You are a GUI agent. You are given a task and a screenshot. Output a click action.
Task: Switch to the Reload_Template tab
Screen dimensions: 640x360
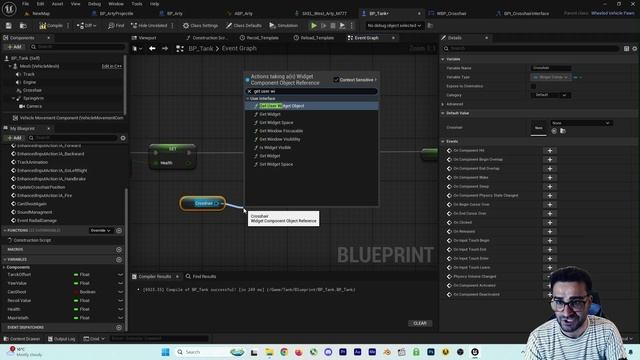[x=317, y=38]
